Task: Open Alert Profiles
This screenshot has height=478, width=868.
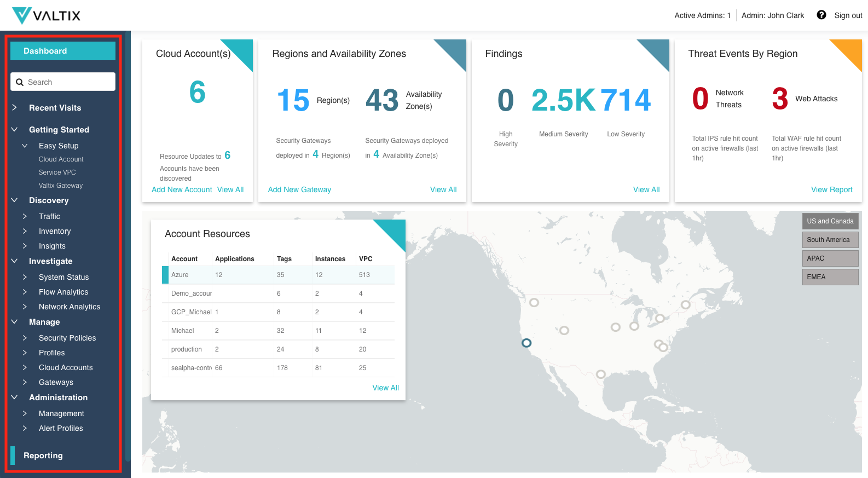Action: [61, 428]
